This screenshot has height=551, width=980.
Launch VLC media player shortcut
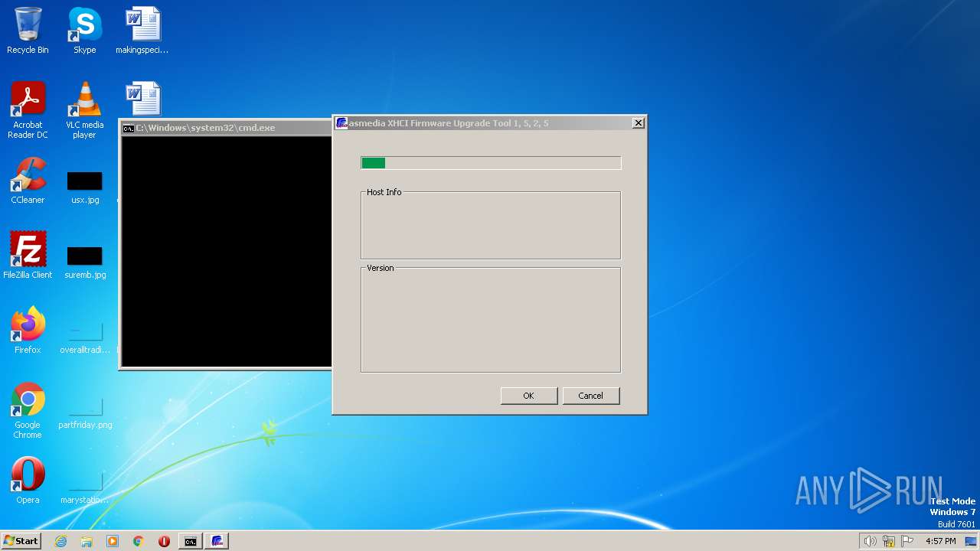(84, 110)
